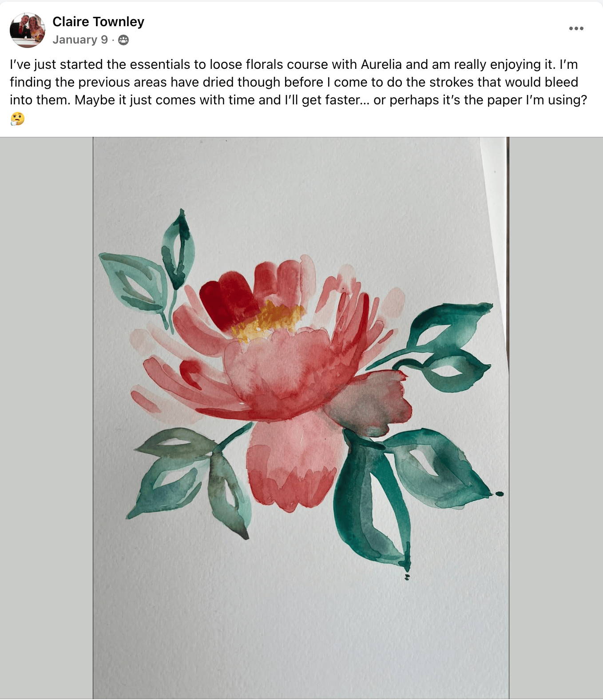Click the Claire Townley name link
Image resolution: width=603 pixels, height=700 pixels.
(x=98, y=22)
